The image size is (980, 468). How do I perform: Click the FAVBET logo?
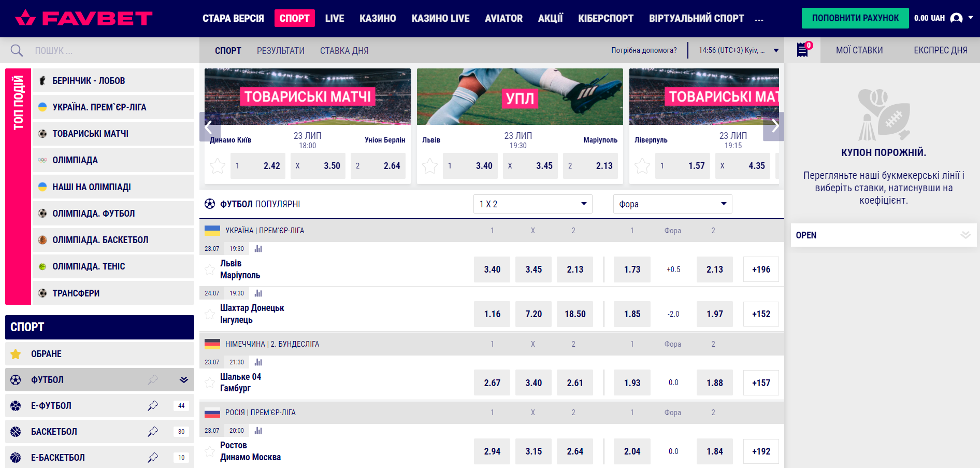click(84, 18)
